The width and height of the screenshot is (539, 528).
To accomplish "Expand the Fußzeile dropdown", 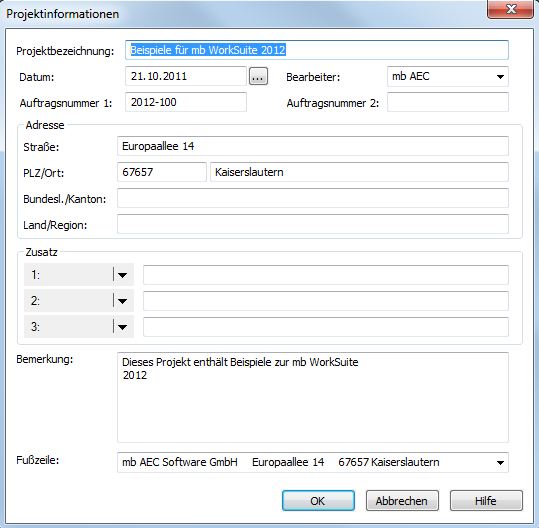I will point(500,463).
